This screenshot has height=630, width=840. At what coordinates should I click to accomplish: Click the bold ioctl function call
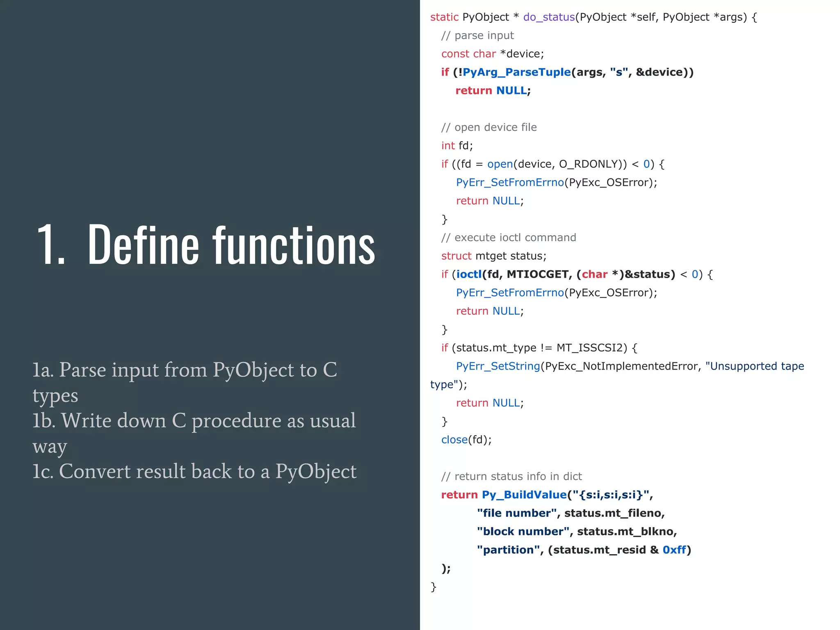pos(469,274)
